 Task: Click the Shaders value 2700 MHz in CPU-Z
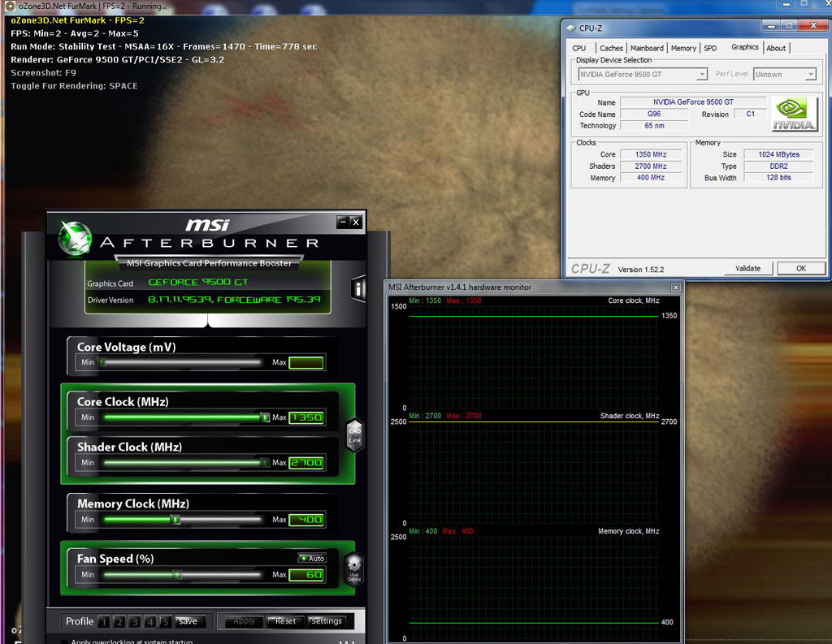(651, 166)
